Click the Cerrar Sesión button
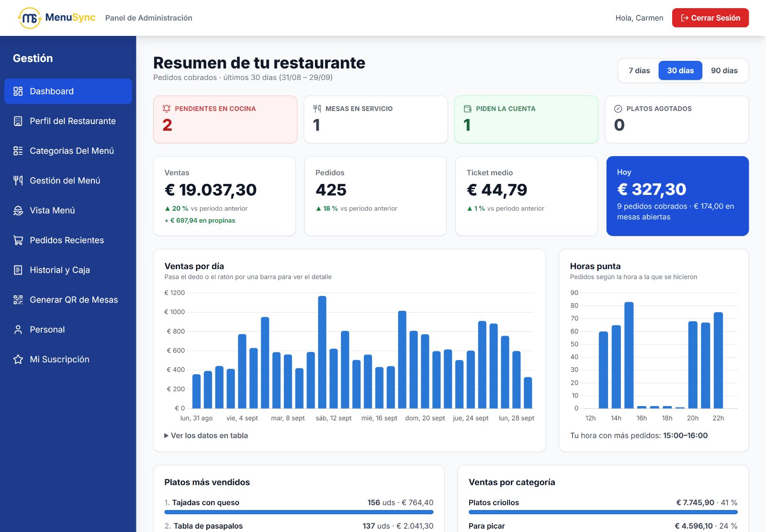The image size is (766, 532). click(710, 18)
